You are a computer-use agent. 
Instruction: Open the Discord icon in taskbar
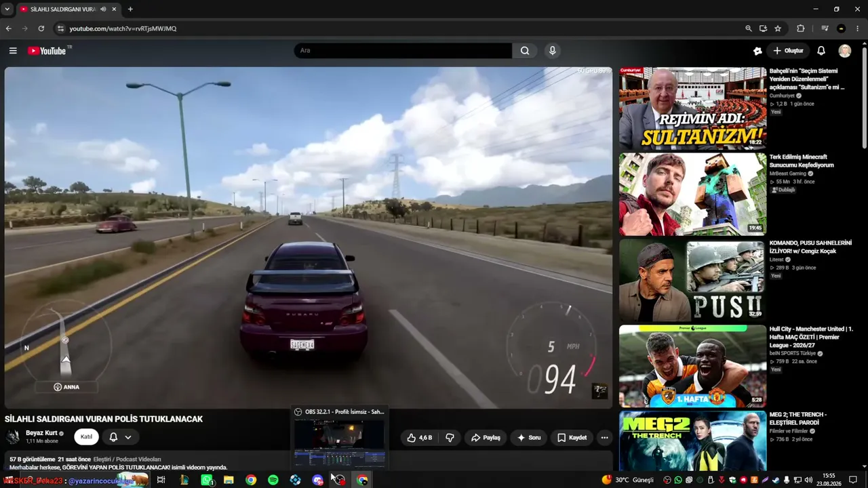point(317,480)
